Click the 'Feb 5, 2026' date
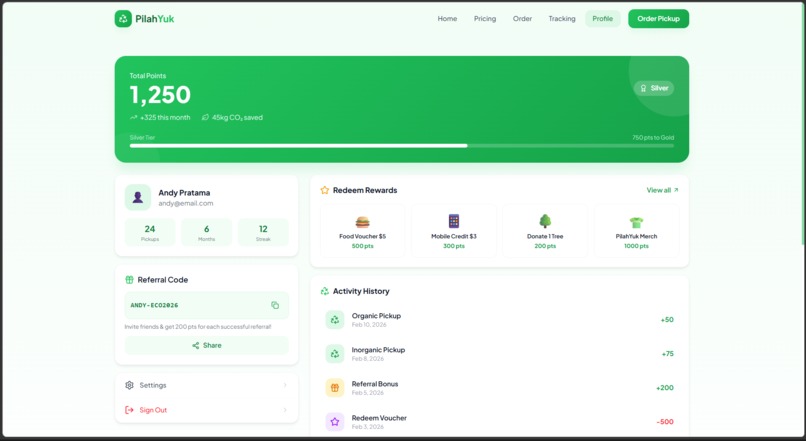Image resolution: width=806 pixels, height=441 pixels. pos(368,393)
